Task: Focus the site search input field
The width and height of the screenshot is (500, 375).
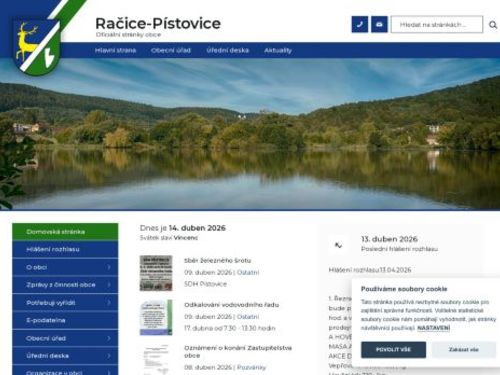Action: 437,24
